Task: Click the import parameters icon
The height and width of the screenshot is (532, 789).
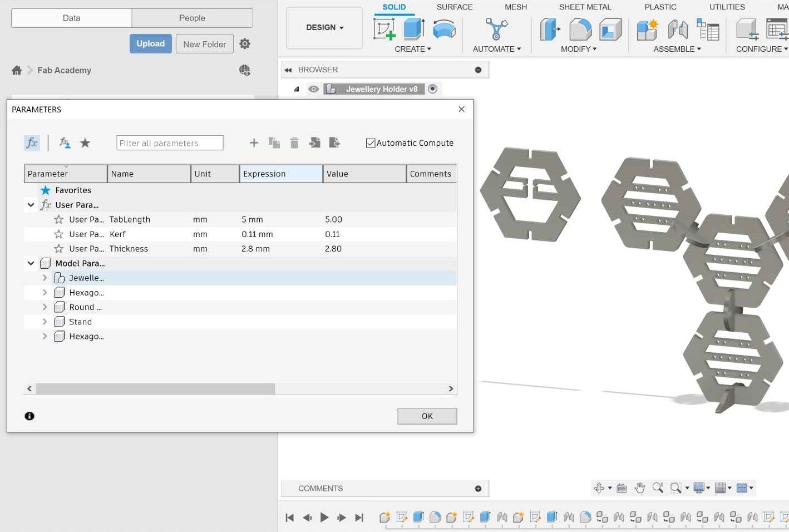Action: click(x=314, y=143)
